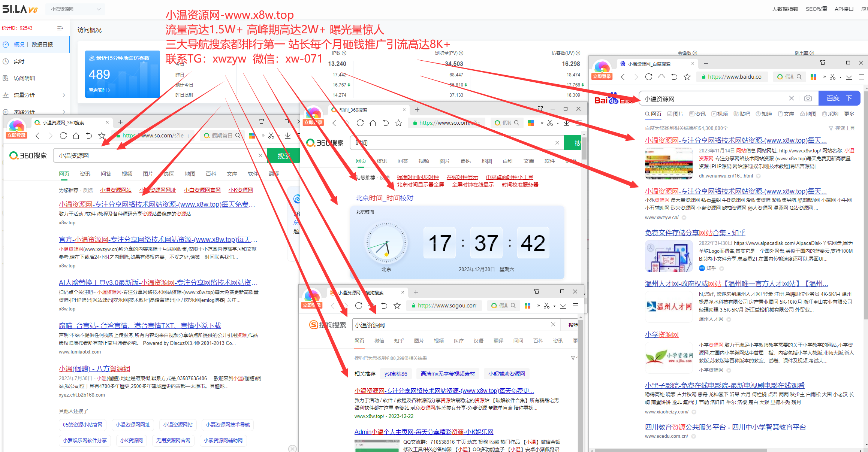Click the undo arrow icon in the 小温资源网_360搜索 window

click(x=89, y=136)
